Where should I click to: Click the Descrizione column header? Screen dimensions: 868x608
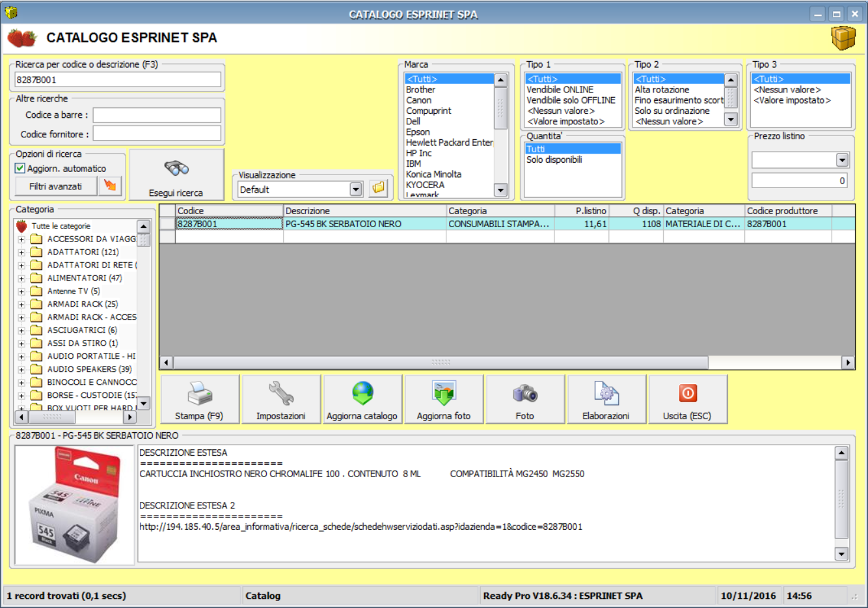click(365, 211)
